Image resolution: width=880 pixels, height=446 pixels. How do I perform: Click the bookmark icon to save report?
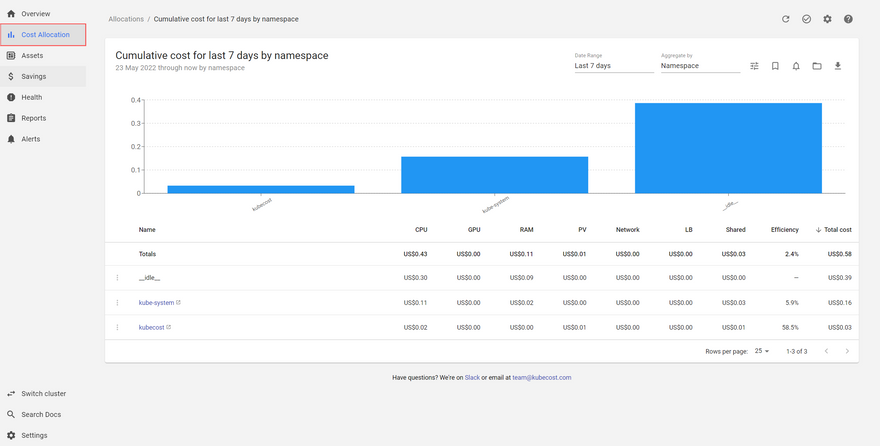pyautogui.click(x=775, y=66)
